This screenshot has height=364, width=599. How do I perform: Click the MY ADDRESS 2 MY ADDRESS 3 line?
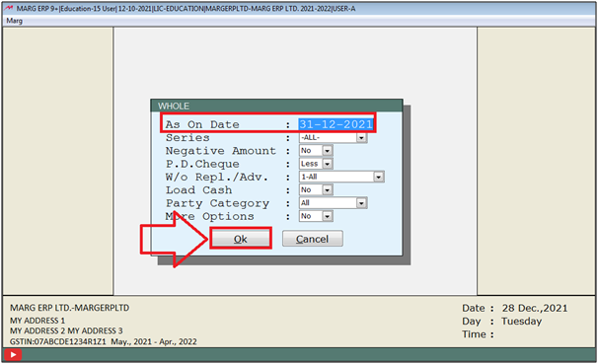(x=66, y=330)
